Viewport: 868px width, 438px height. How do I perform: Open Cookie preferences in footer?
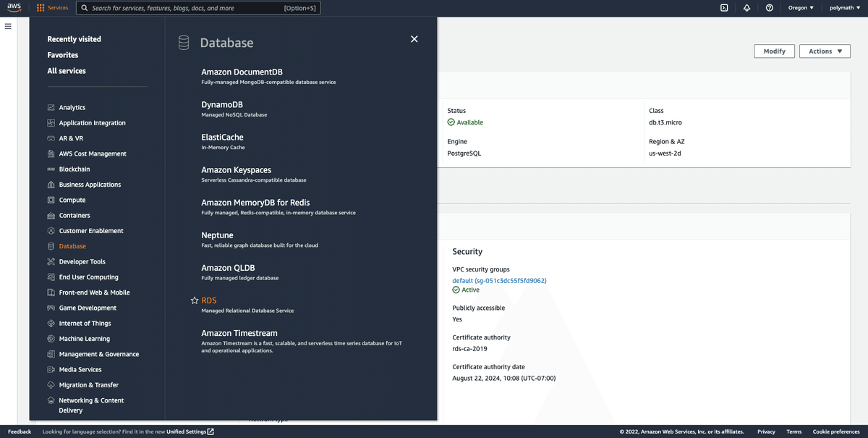(836, 431)
